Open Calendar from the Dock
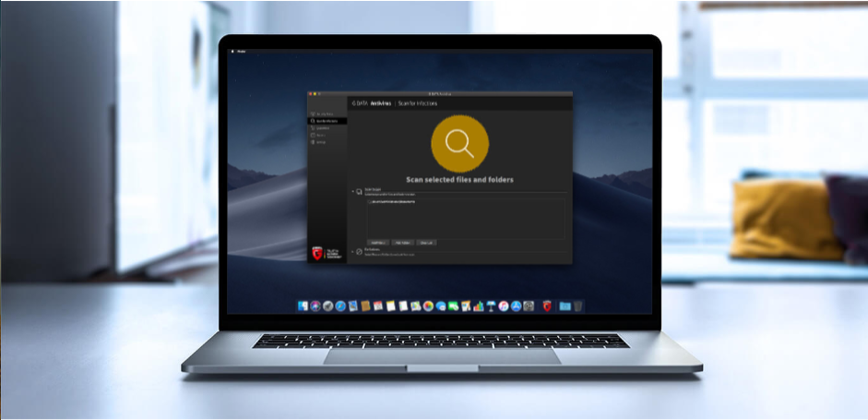 point(378,306)
